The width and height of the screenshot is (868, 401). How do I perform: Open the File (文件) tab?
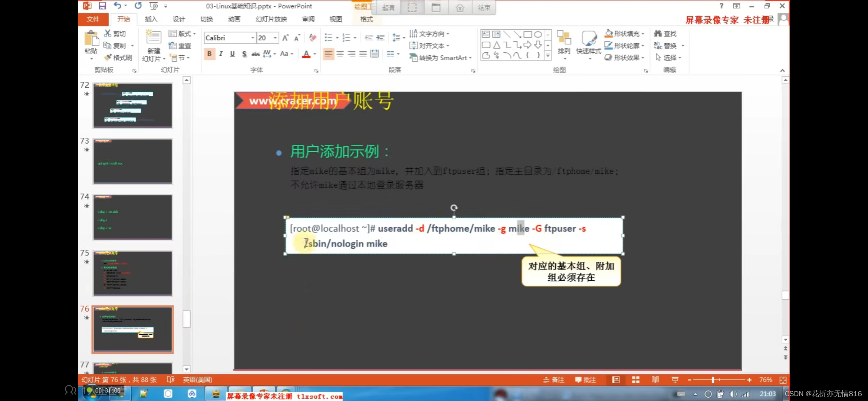(93, 19)
